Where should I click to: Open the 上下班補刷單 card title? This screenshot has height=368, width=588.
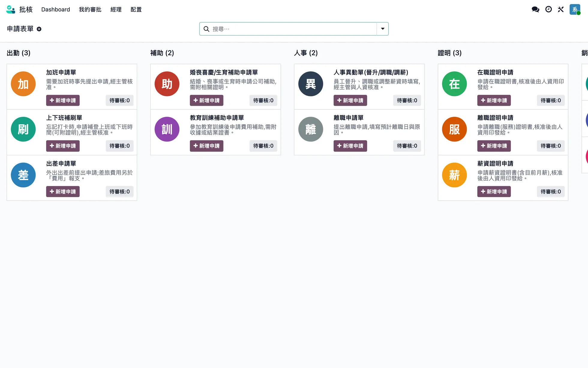[x=64, y=118]
